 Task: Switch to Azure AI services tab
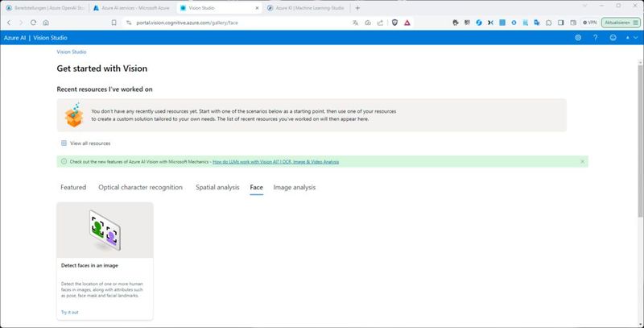point(132,8)
